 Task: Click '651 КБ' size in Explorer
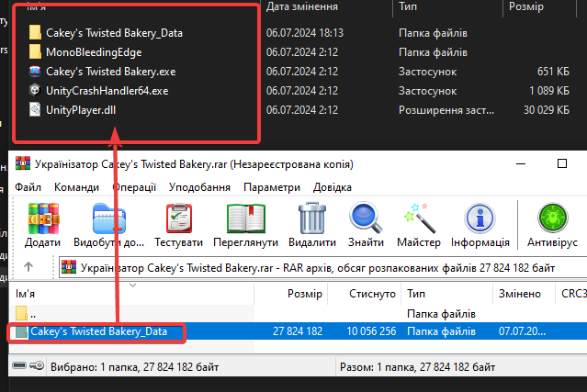tap(553, 71)
